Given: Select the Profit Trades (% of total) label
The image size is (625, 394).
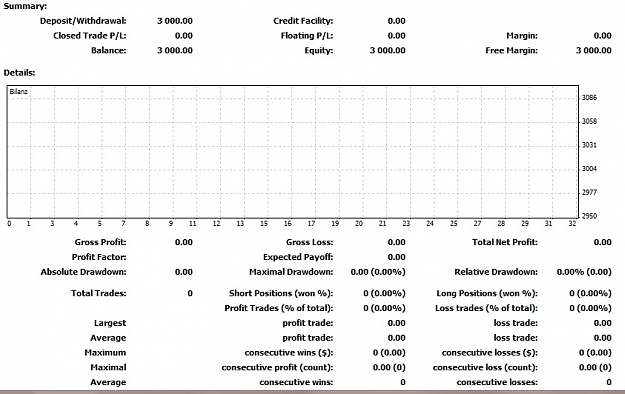Looking at the screenshot, I should coord(279,308).
